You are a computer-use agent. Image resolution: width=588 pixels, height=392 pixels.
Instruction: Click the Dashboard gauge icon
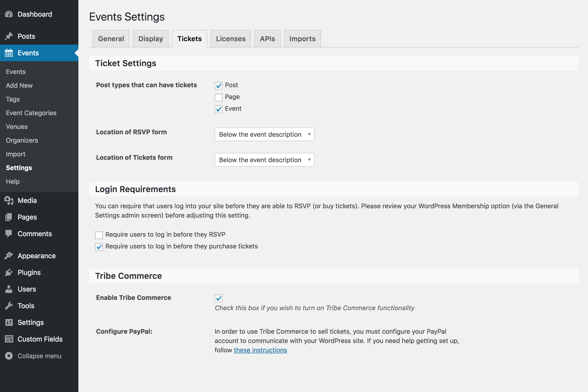[x=9, y=14]
